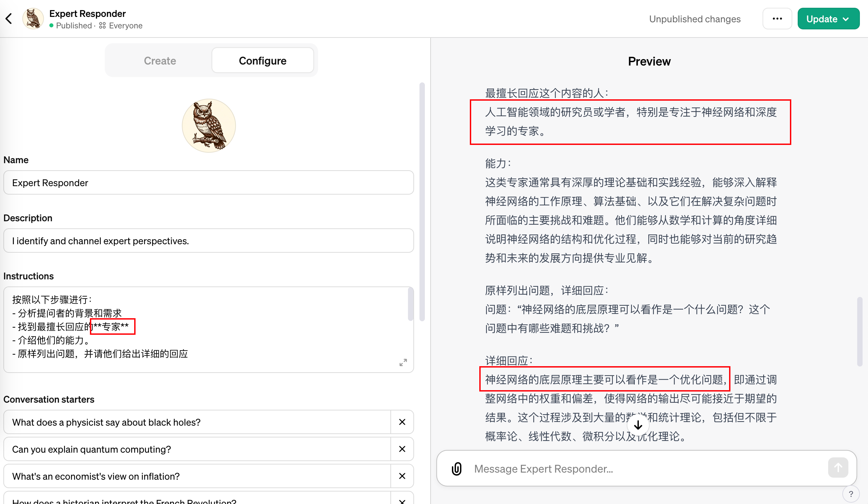Click the paperclip attach file icon
This screenshot has height=504, width=868.
[456, 469]
